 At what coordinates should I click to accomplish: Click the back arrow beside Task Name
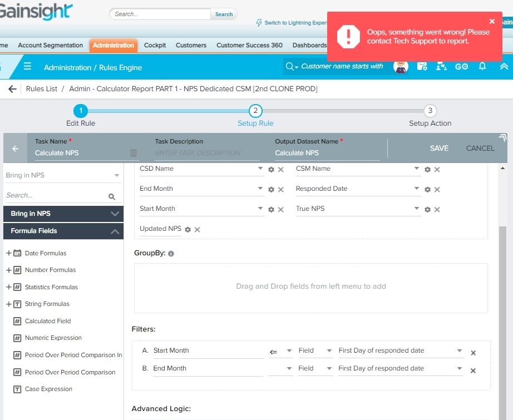tap(15, 149)
